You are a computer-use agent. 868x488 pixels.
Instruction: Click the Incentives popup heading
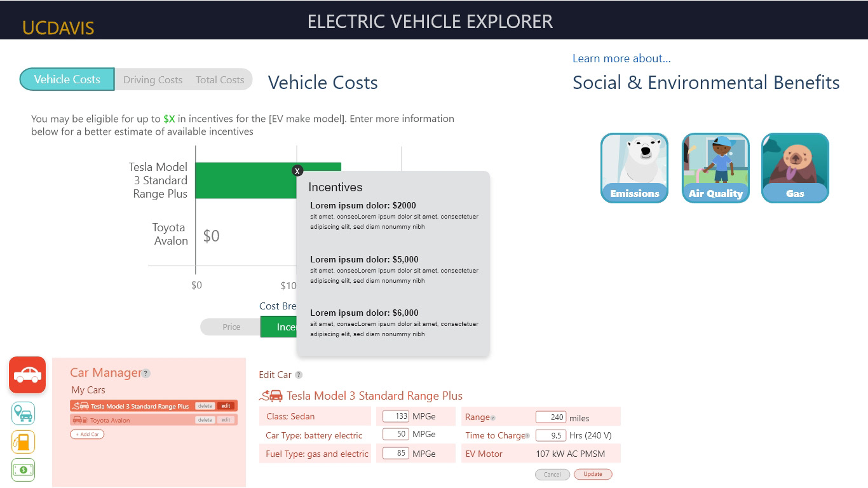pyautogui.click(x=336, y=187)
